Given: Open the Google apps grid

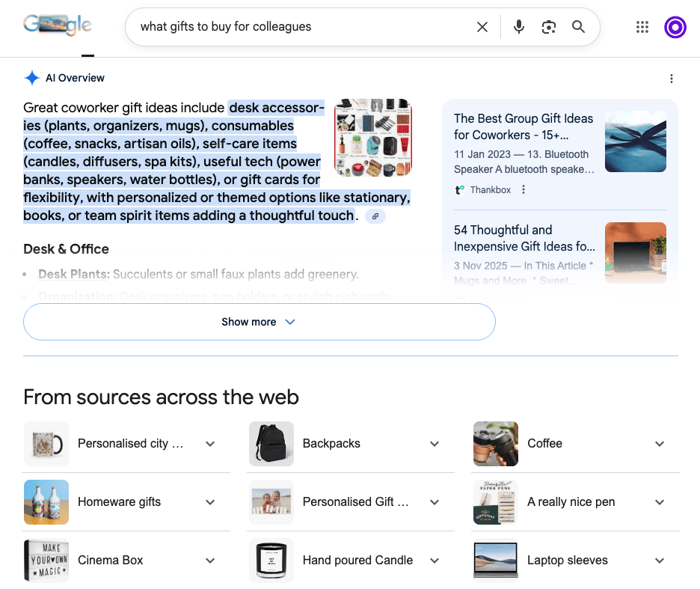Looking at the screenshot, I should 642,27.
